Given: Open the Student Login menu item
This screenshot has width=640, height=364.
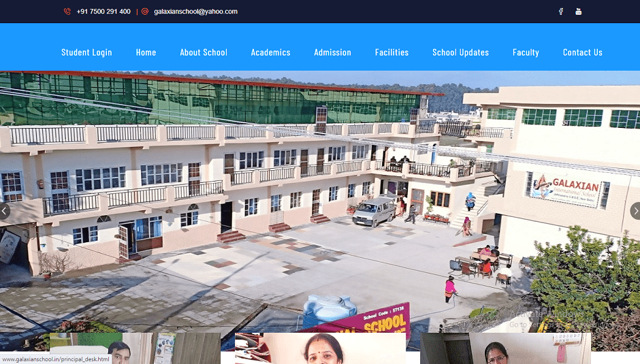Looking at the screenshot, I should 86,52.
